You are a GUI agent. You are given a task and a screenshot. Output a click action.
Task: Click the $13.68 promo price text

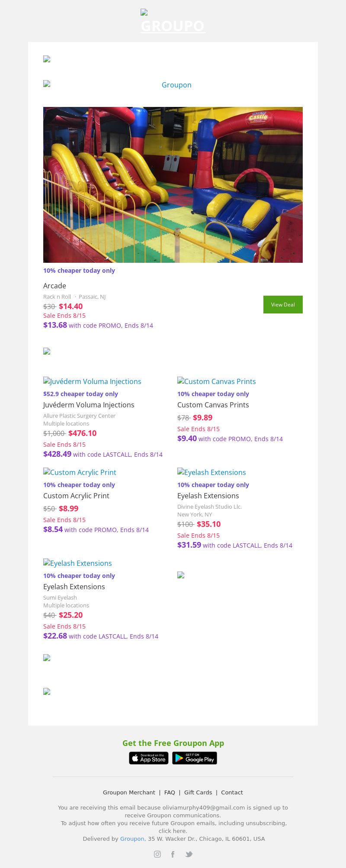point(55,325)
